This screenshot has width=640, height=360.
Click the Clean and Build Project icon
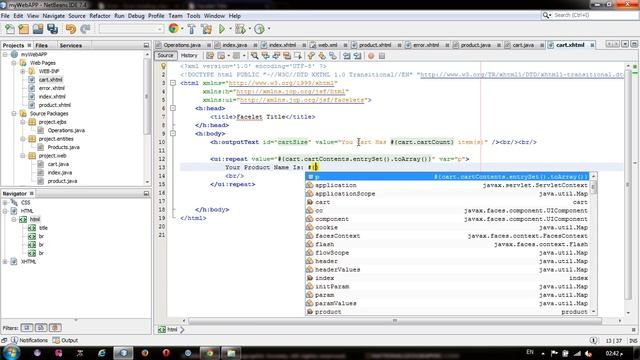point(207,29)
